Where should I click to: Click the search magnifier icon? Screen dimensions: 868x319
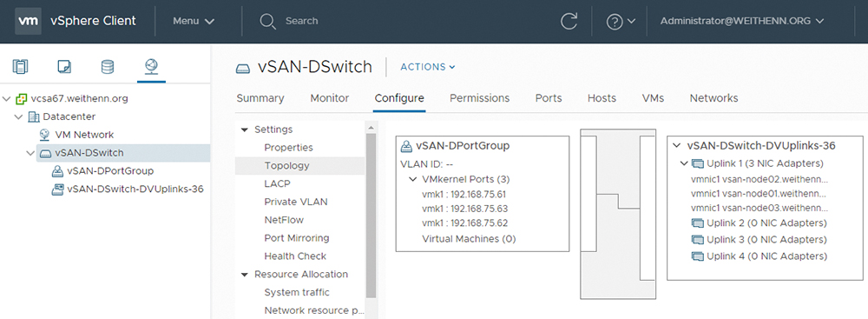[x=267, y=22]
